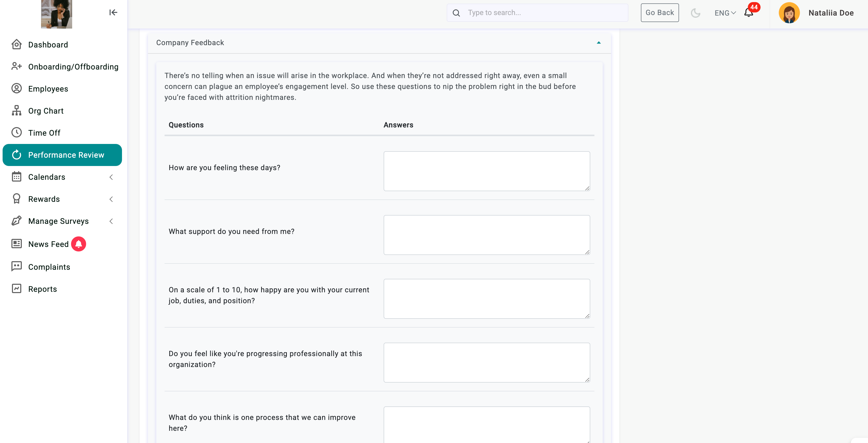Click the search magnifier icon

pos(456,13)
